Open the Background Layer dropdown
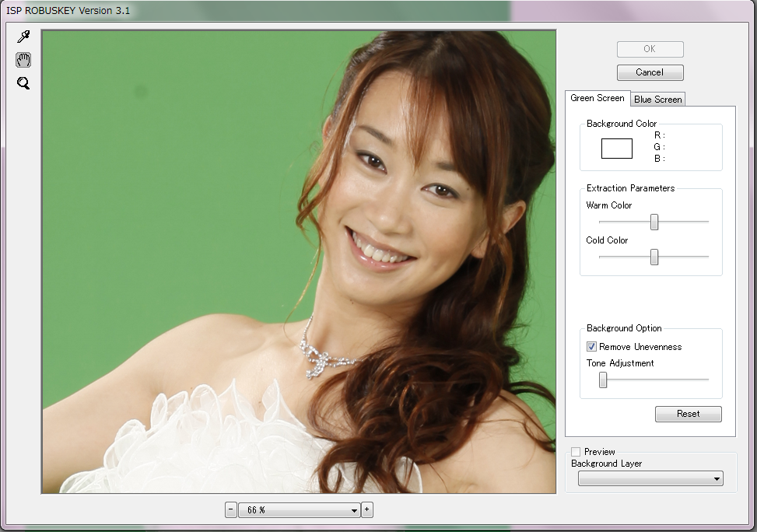 (650, 478)
